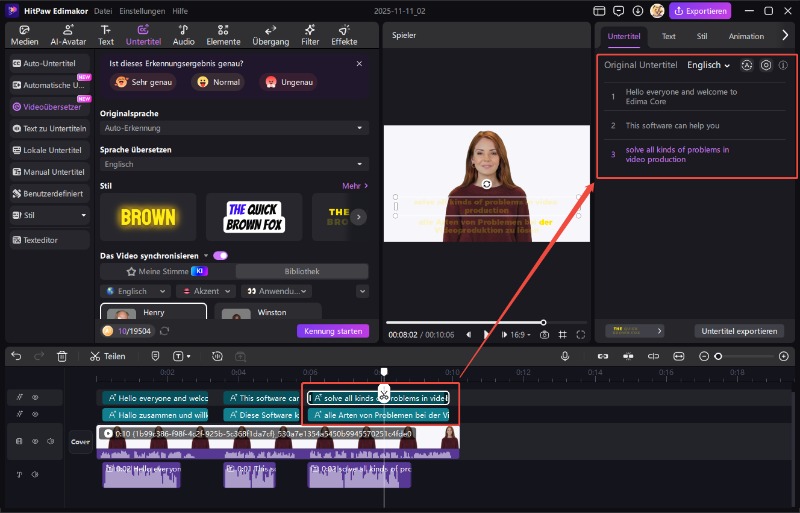Open the Originalsprache Auto-Erkennung dropdown

click(234, 128)
